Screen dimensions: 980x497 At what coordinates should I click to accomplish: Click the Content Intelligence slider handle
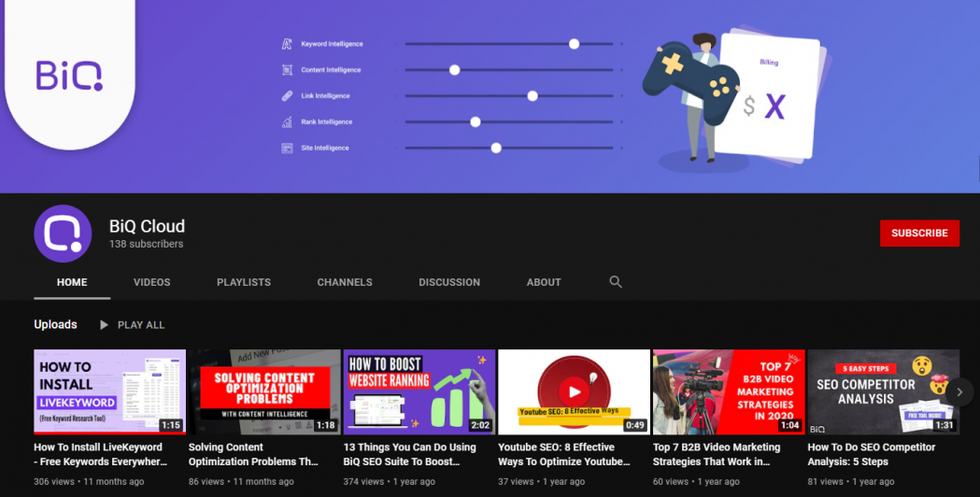tap(454, 70)
